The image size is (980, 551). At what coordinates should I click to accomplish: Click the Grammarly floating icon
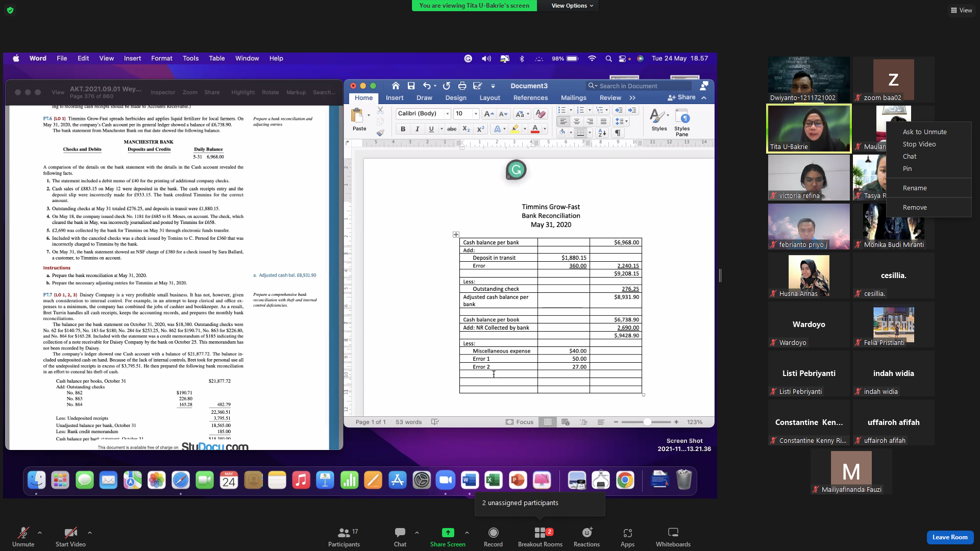516,170
